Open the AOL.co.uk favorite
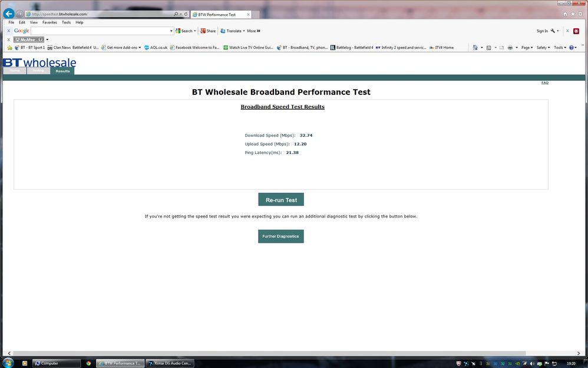This screenshot has height=368, width=588. (156, 48)
